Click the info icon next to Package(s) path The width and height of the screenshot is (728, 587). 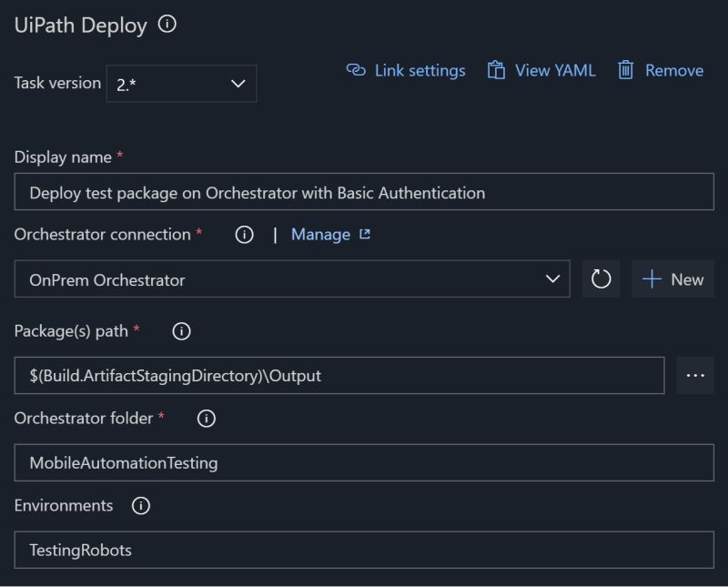pos(180,332)
